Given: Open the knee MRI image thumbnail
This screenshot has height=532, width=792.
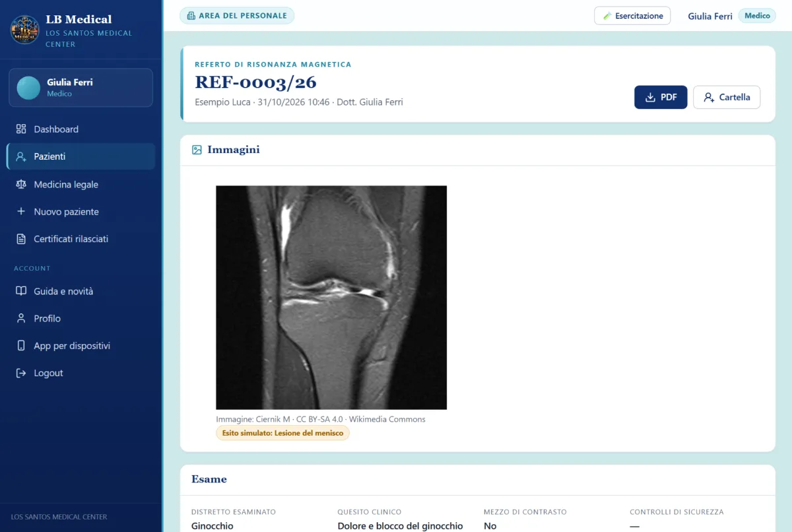Looking at the screenshot, I should pos(331,298).
